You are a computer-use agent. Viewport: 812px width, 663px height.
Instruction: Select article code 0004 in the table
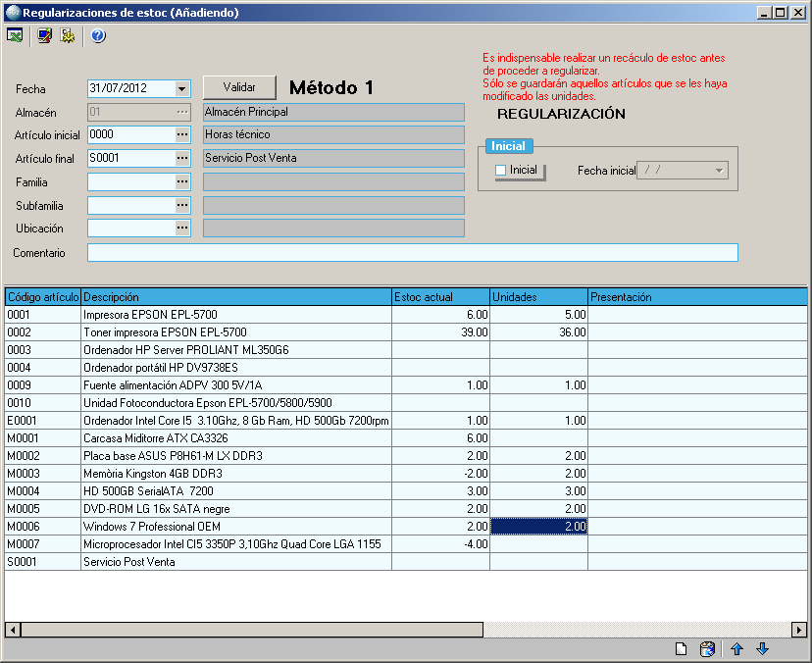point(43,367)
